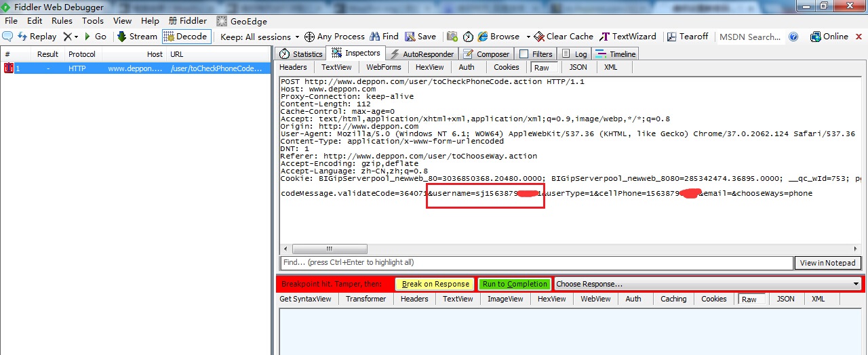Open response Caching tab
Image resolution: width=868 pixels, height=355 pixels.
point(673,299)
